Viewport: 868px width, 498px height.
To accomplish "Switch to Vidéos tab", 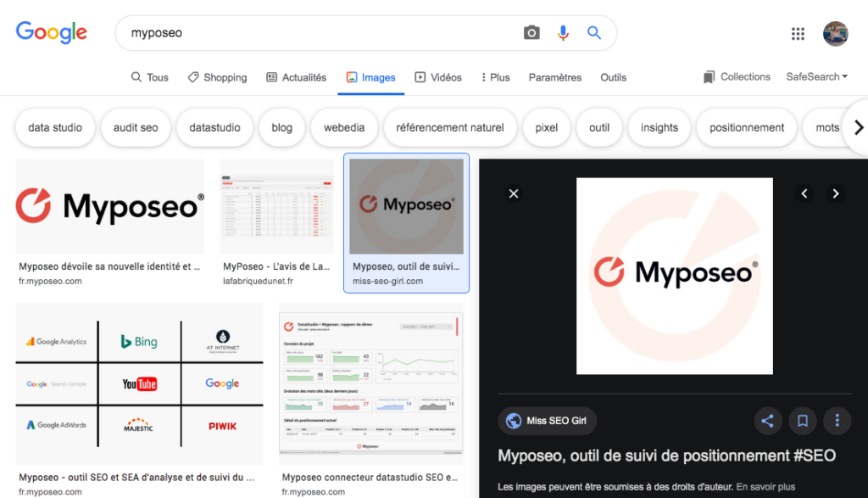I will coord(438,77).
